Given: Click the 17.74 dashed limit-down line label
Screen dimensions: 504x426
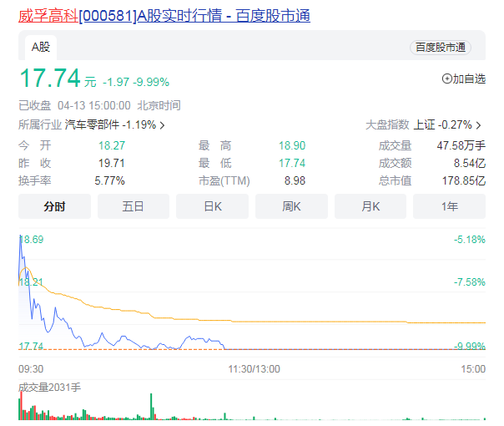Looking at the screenshot, I should click(31, 346).
